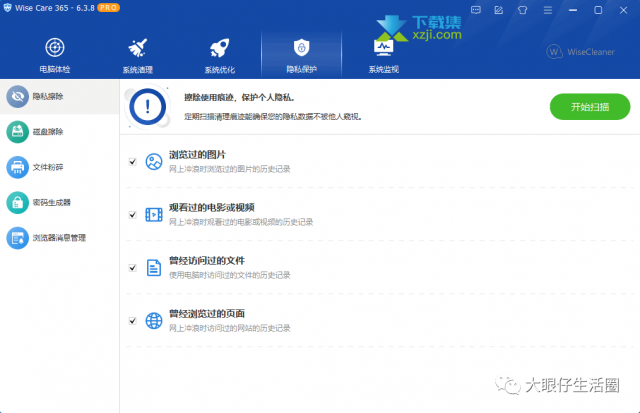Click 文件粉碎 sidebar label

point(48,167)
